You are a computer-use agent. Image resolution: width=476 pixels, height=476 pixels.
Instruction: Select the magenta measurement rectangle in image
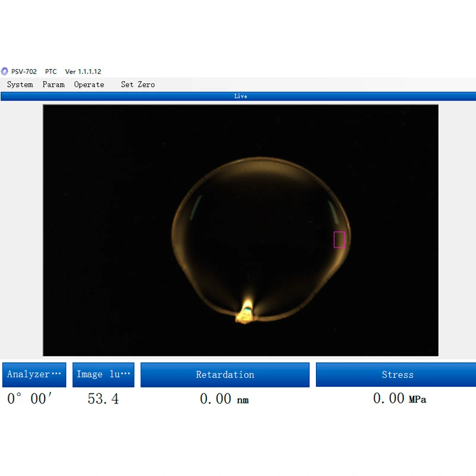339,240
